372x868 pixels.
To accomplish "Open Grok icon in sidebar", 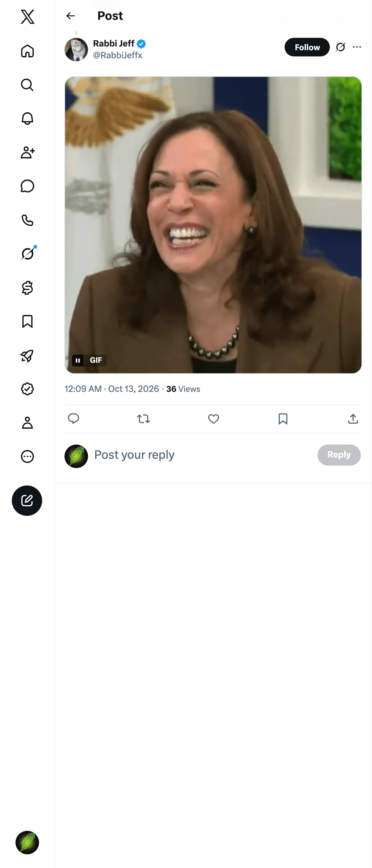I will point(27,254).
